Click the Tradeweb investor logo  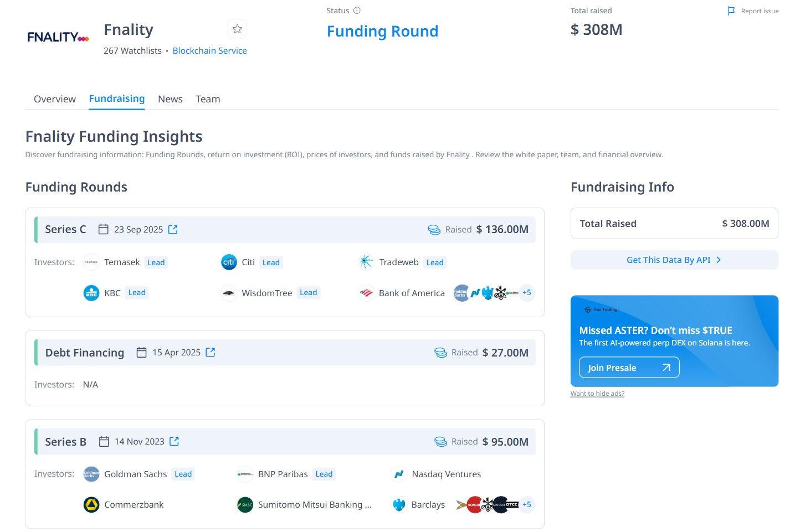point(366,262)
